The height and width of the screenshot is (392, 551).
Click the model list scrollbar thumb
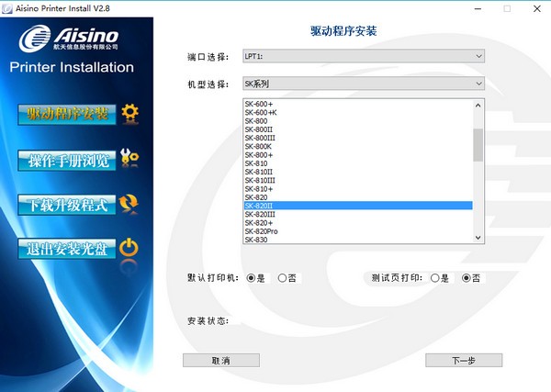[x=478, y=144]
